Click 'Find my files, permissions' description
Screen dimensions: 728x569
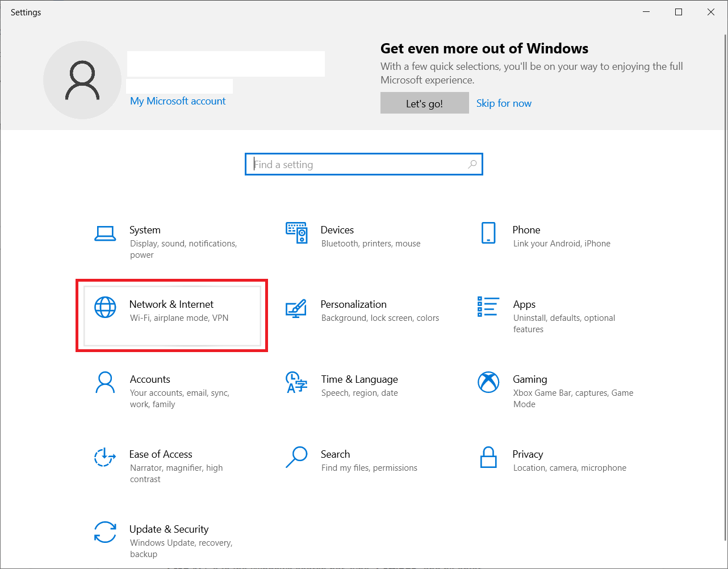point(369,468)
